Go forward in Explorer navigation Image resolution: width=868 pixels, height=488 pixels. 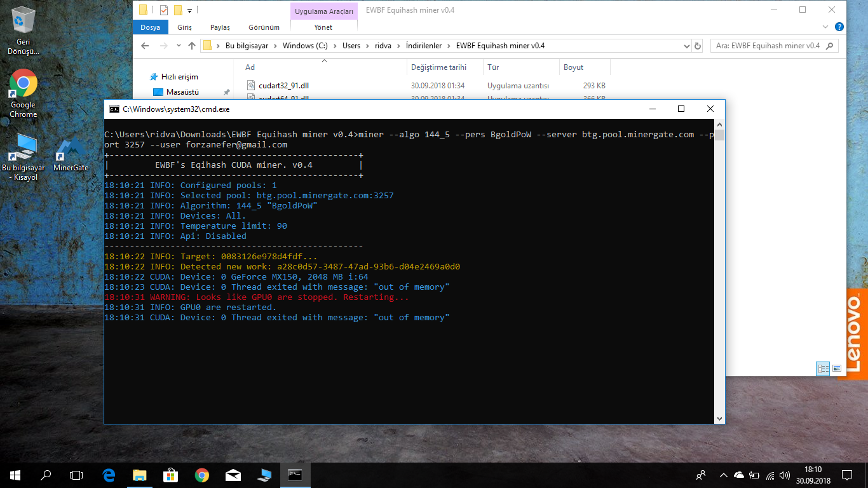164,46
